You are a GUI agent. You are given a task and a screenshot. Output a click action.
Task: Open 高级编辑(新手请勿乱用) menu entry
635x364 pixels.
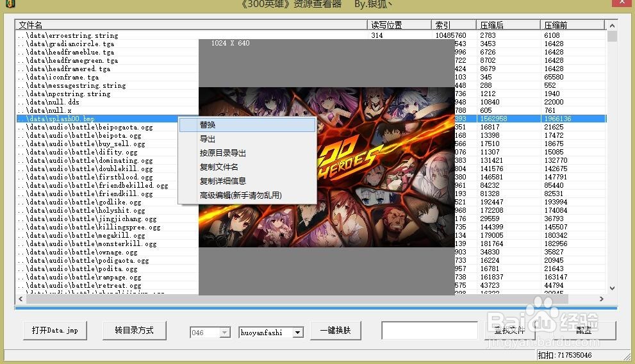[x=247, y=195]
